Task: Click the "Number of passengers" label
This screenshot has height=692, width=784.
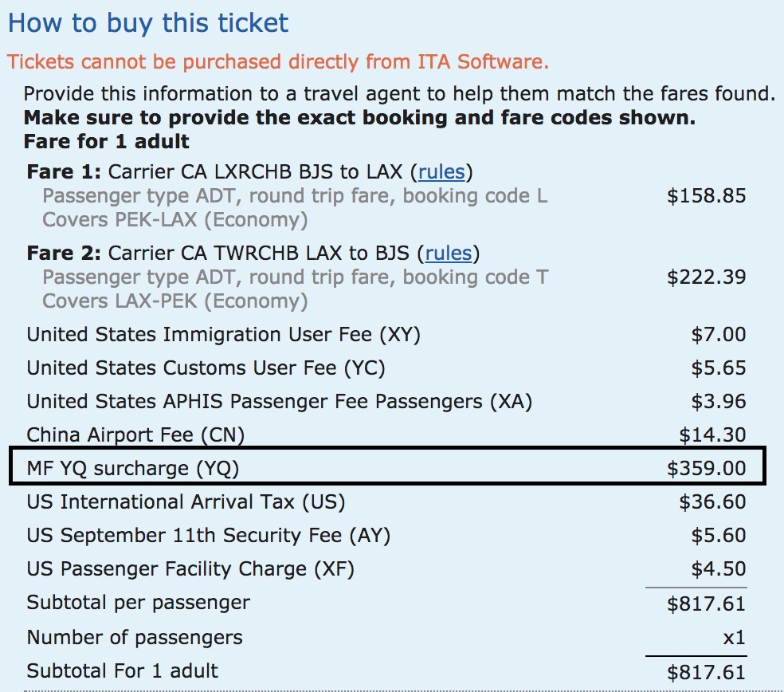Action: (x=135, y=638)
